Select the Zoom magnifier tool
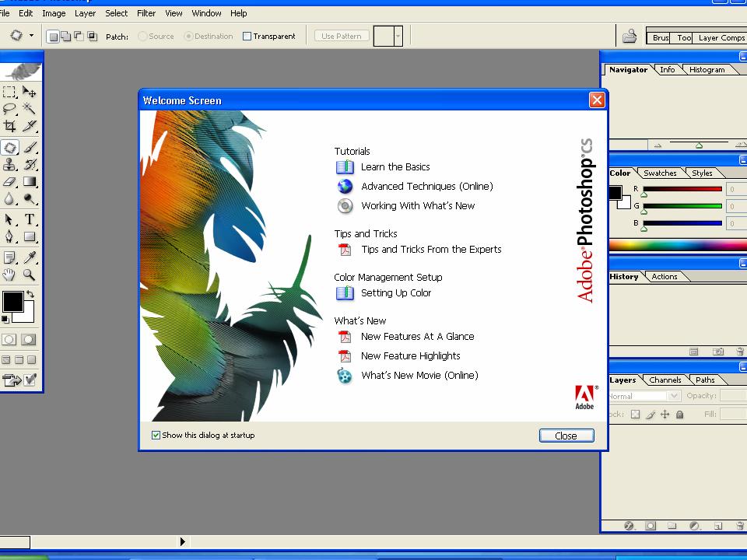This screenshot has height=560, width=747. [30, 275]
